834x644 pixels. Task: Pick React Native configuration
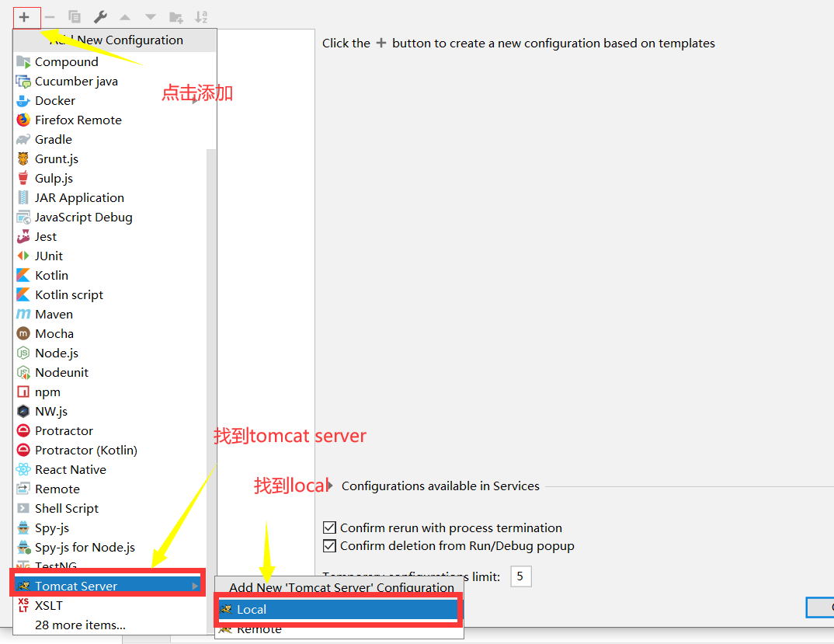[110, 469]
